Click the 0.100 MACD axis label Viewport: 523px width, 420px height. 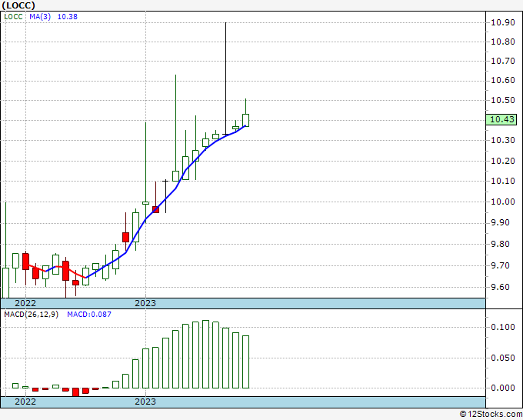502,327
